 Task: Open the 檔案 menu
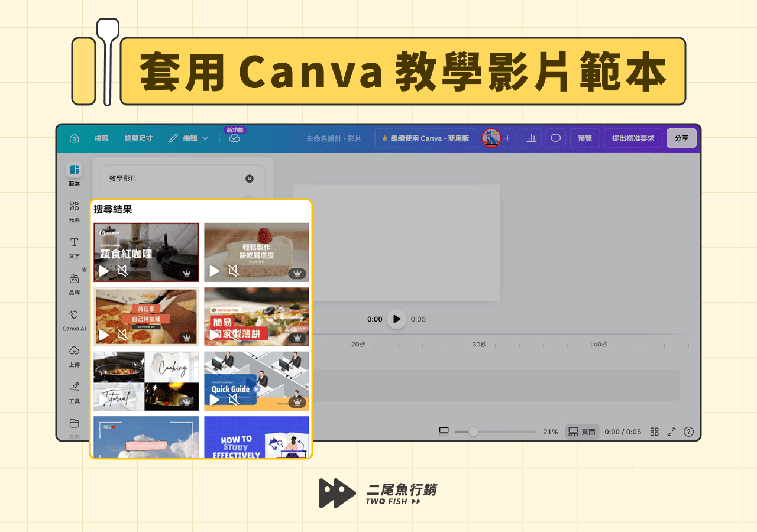[102, 138]
